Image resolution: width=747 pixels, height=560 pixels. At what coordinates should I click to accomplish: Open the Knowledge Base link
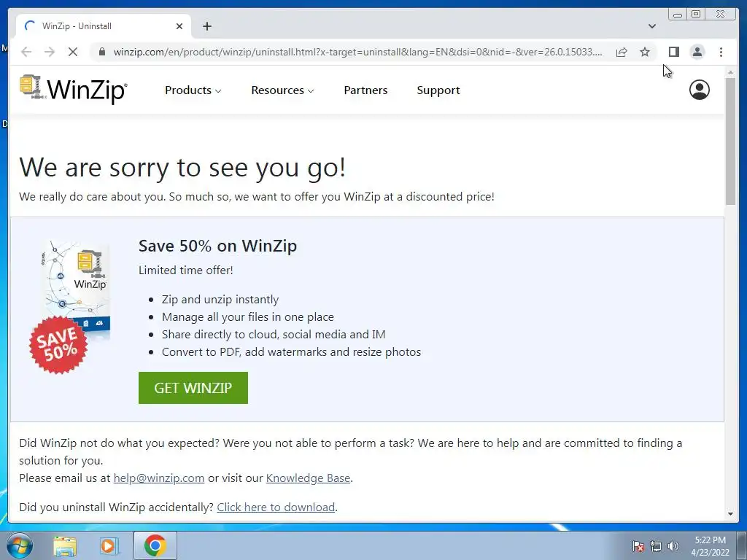308,478
